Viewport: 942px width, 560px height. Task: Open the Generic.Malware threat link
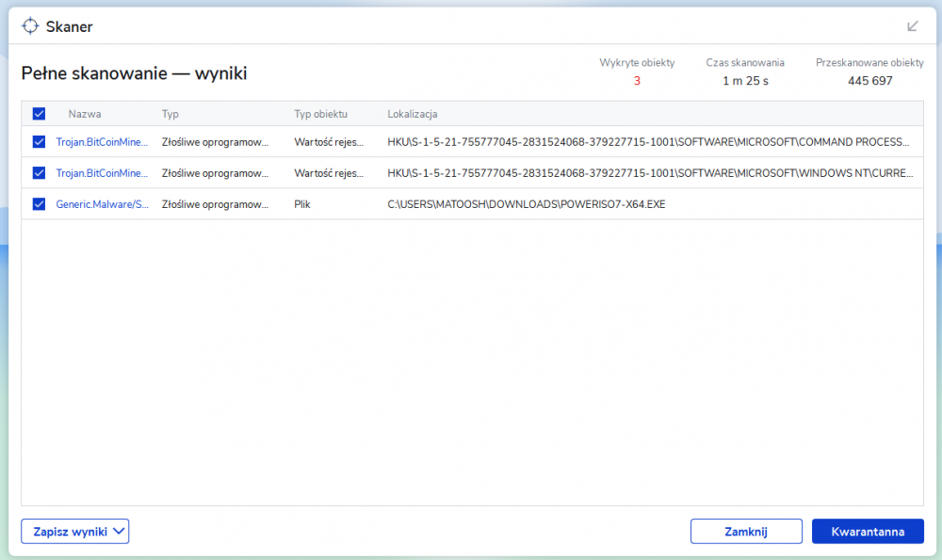(x=102, y=204)
